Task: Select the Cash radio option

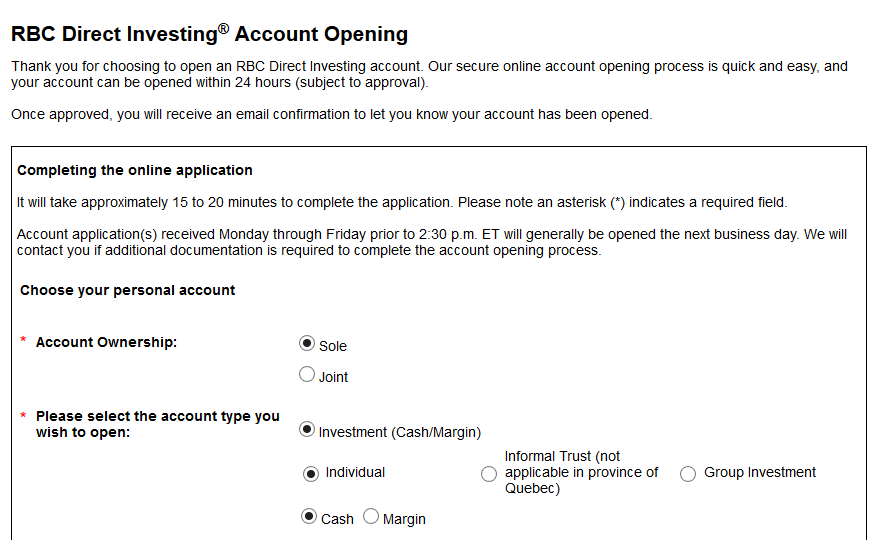Action: click(x=309, y=518)
